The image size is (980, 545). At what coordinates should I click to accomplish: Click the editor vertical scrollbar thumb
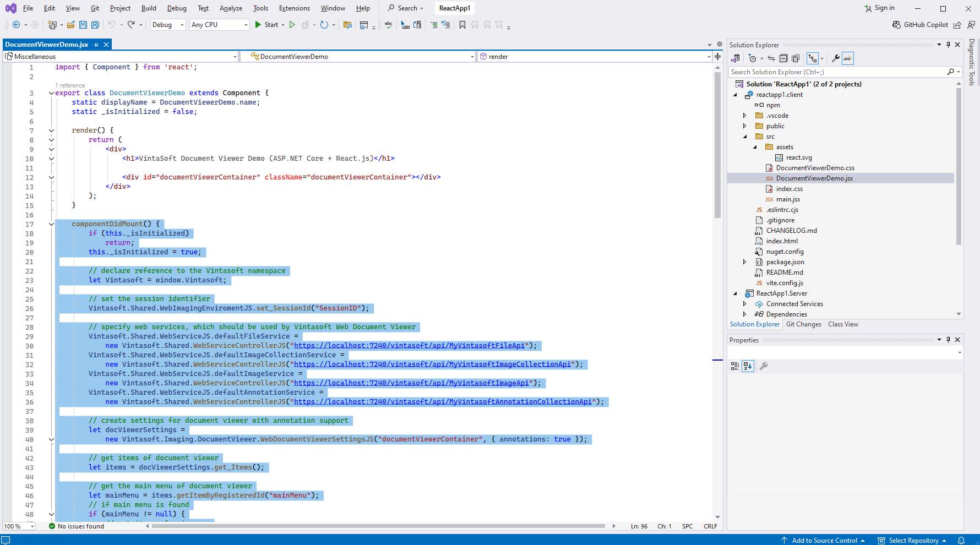[x=717, y=144]
